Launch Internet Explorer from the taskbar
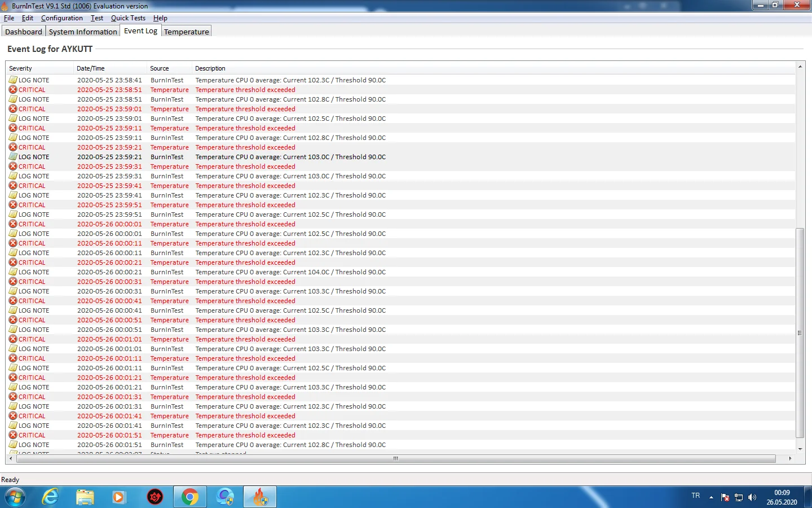 point(51,497)
